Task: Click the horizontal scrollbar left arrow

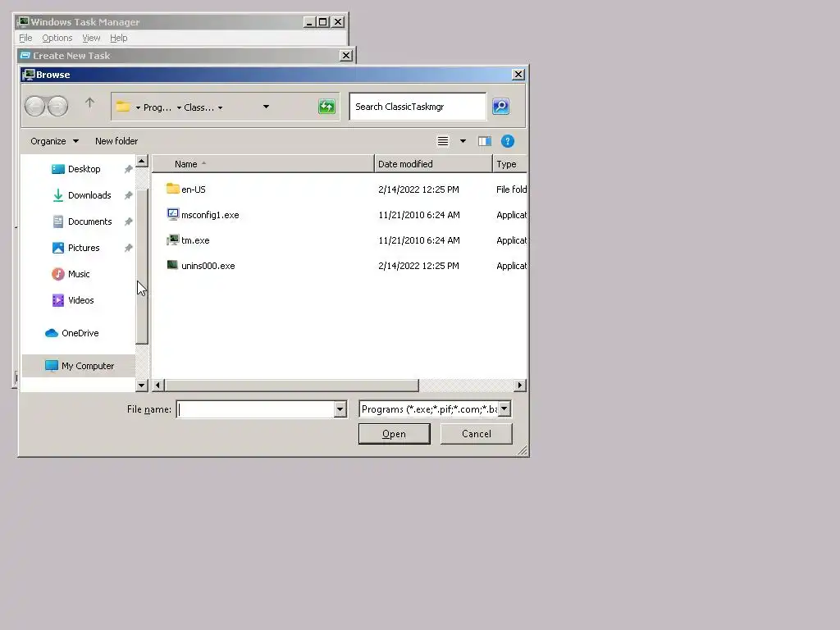Action: 157,386
